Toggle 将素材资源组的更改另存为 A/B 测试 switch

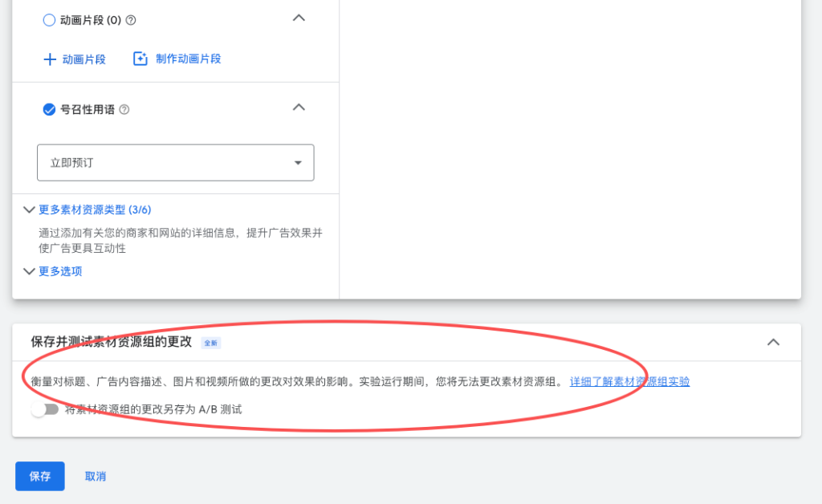coord(45,409)
